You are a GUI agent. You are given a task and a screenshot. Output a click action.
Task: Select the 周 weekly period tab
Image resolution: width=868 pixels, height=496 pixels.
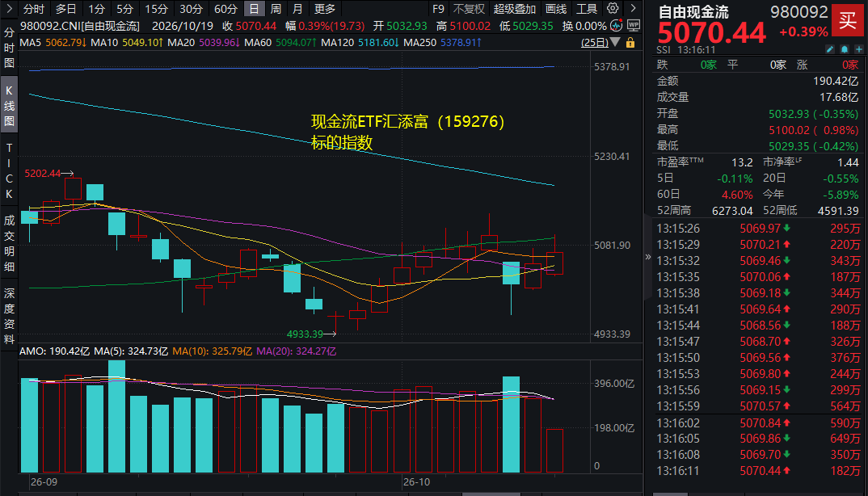click(x=276, y=9)
